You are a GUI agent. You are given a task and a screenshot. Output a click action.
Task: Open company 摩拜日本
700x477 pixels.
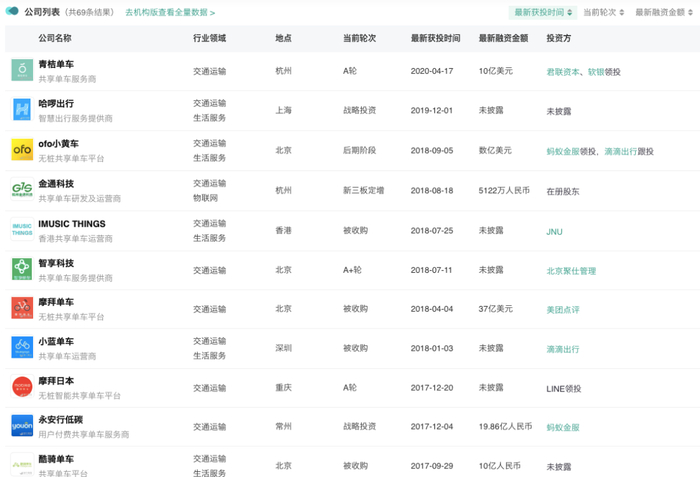click(56, 381)
